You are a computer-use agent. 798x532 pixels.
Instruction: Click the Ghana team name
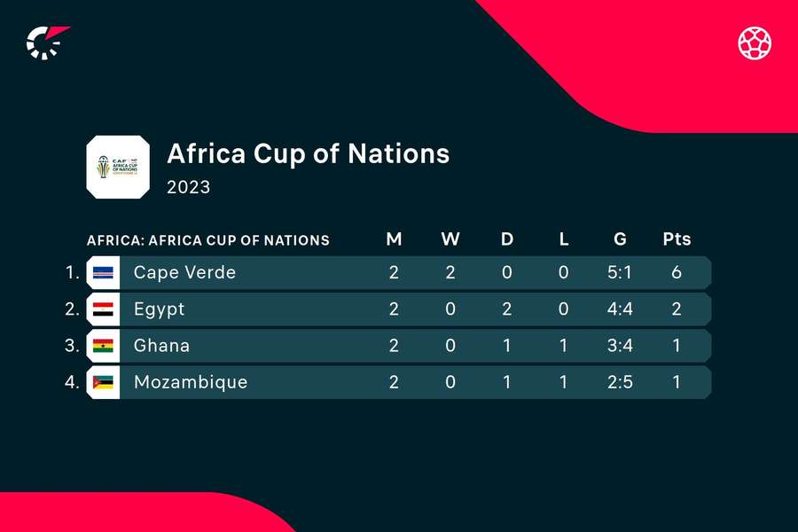point(161,346)
